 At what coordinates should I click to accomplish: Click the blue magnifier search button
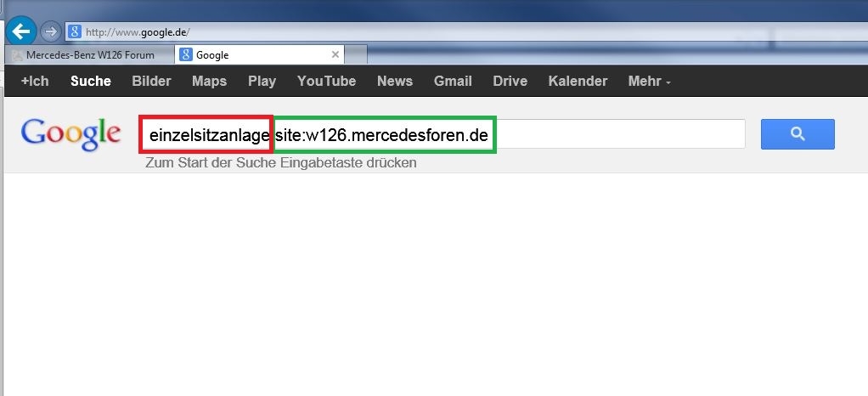point(798,134)
